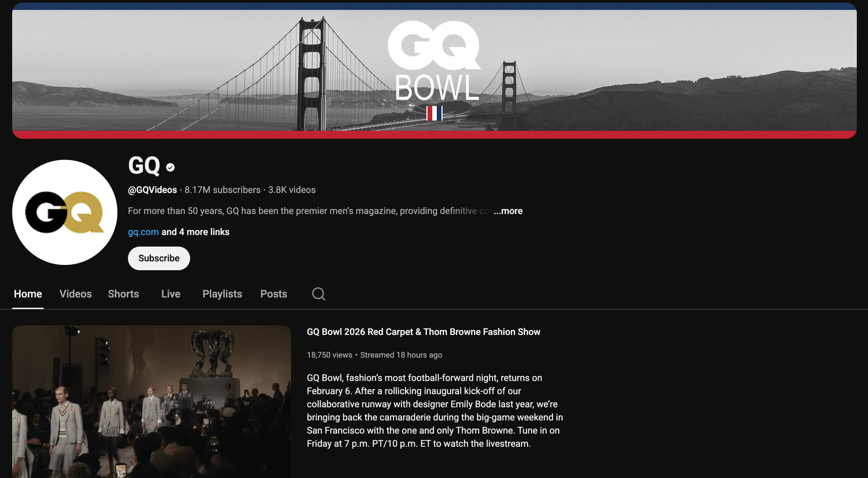Screen dimensions: 868x478
Task: Click the @GQVideos channel handle
Action: point(152,190)
